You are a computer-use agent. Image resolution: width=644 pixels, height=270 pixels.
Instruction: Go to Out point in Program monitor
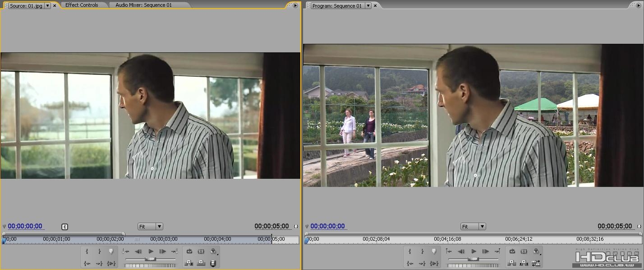point(422,263)
